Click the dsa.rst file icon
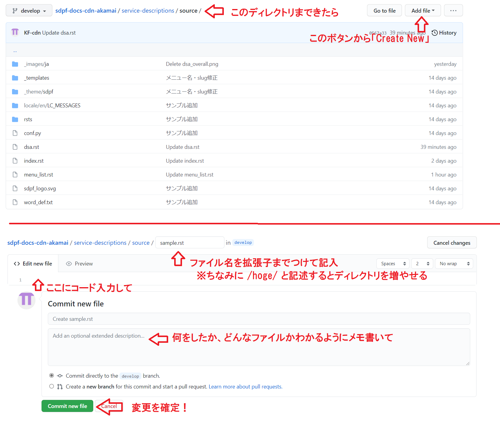 coord(15,147)
